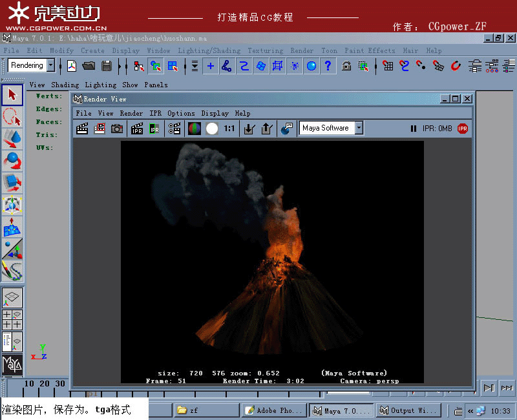The height and width of the screenshot is (420, 517).
Task: Start an IPR render from Render View toolbar
Action: [136, 128]
